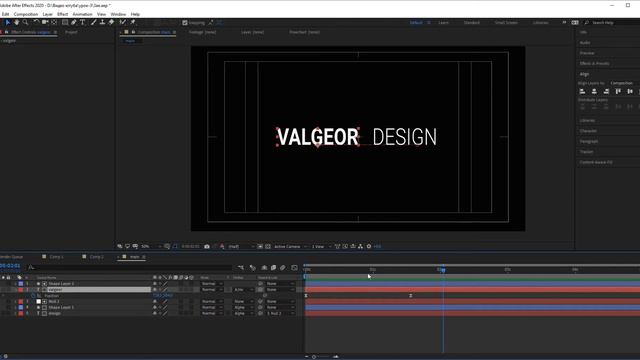
Task: Expand the Audio panel
Action: pyautogui.click(x=585, y=43)
